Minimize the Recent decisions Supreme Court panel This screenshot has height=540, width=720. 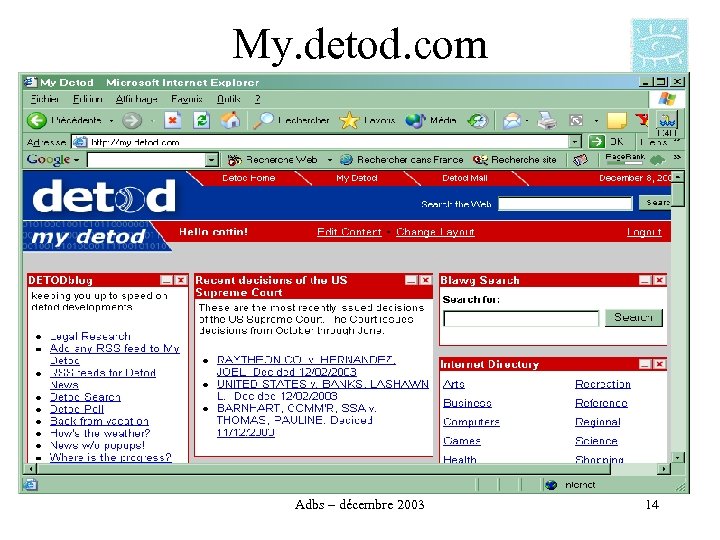point(411,280)
